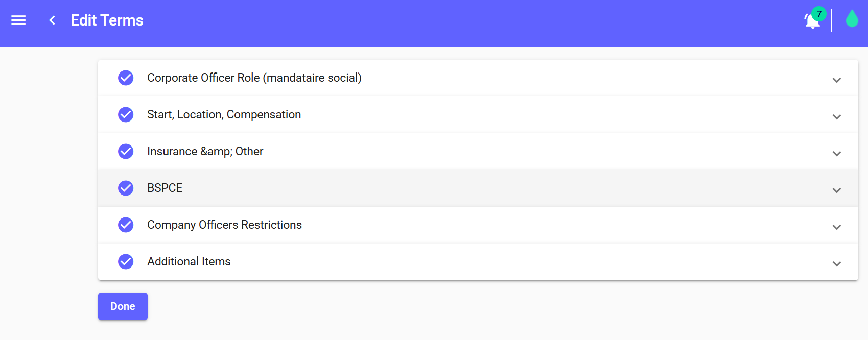Click the Corporate Officer Role check icon
The width and height of the screenshot is (868, 340).
pos(126,78)
